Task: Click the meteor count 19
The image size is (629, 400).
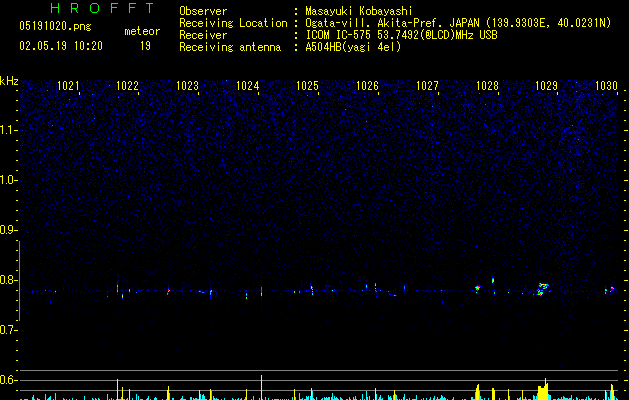Action: click(145, 46)
